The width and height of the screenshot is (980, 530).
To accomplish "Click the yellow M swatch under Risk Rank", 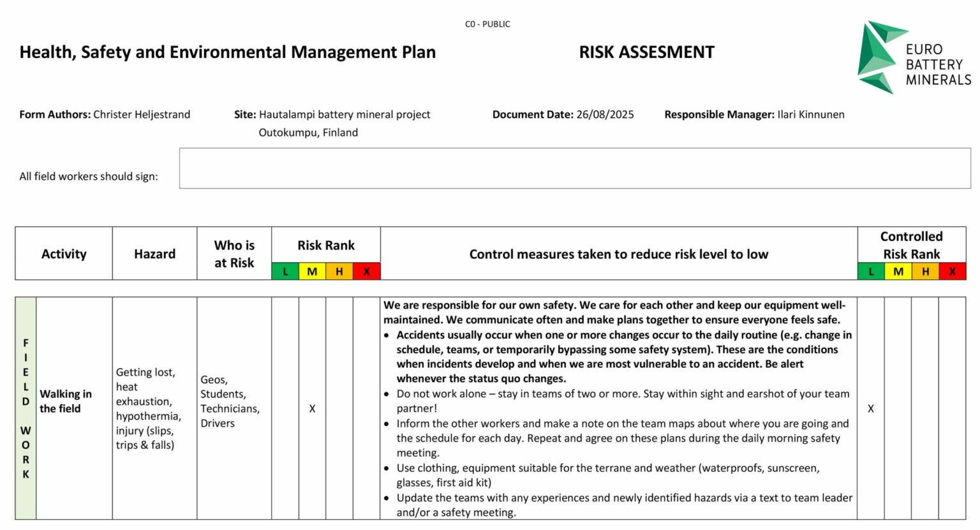I will pos(312,271).
